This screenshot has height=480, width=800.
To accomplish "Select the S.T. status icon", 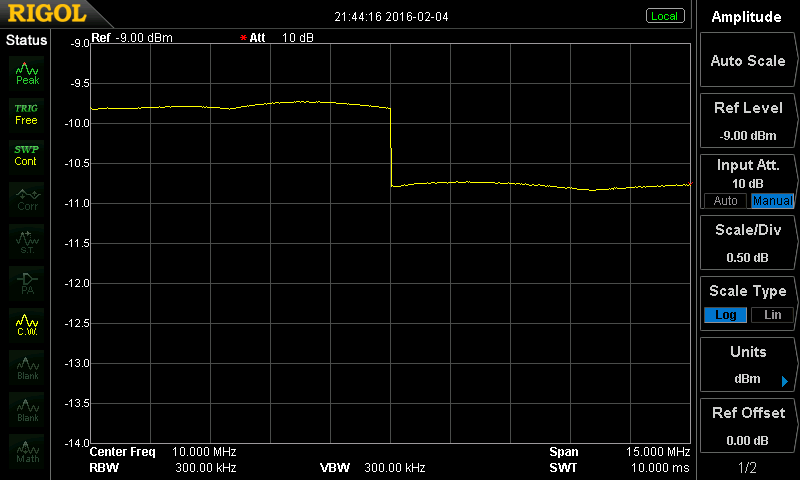I will click(x=27, y=241).
